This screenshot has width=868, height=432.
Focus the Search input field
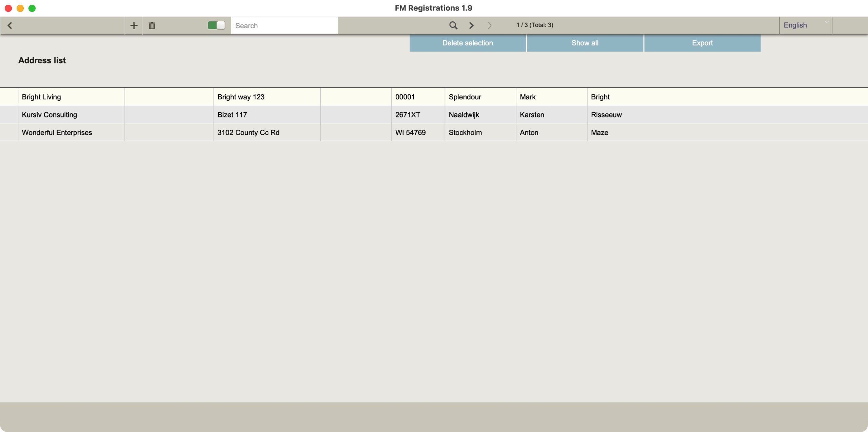click(284, 25)
